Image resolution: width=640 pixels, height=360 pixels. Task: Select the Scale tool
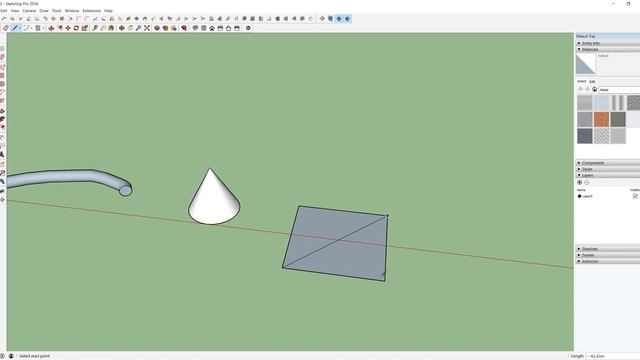[x=84, y=28]
